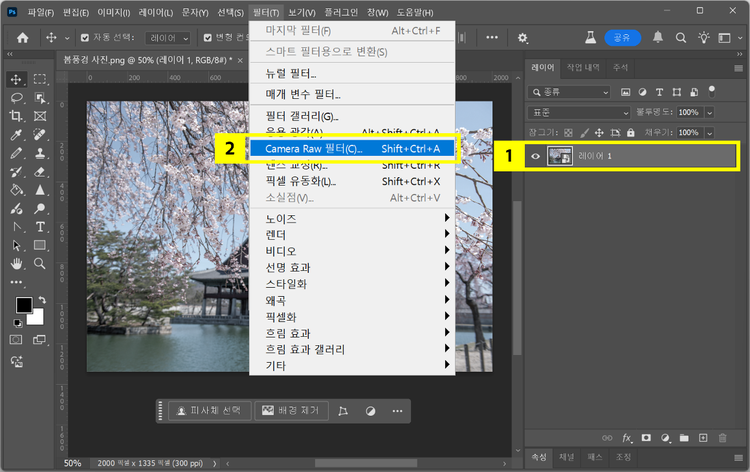The image size is (750, 472).
Task: Select the Sharpen/Blur triangle tool
Action: coord(40,190)
